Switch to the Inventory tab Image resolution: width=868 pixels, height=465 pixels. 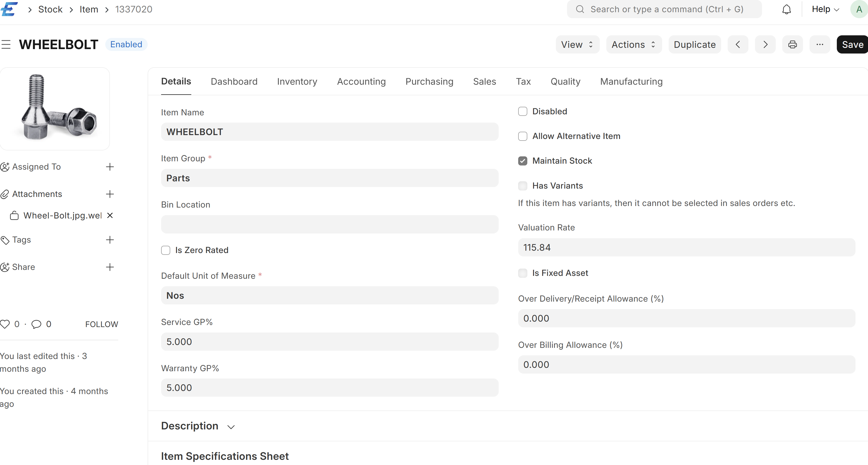(x=297, y=82)
